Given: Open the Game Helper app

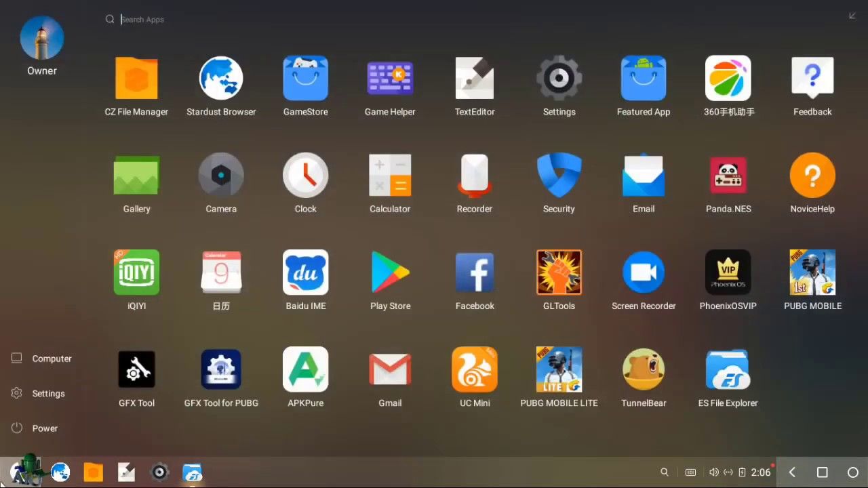Looking at the screenshot, I should [x=390, y=79].
